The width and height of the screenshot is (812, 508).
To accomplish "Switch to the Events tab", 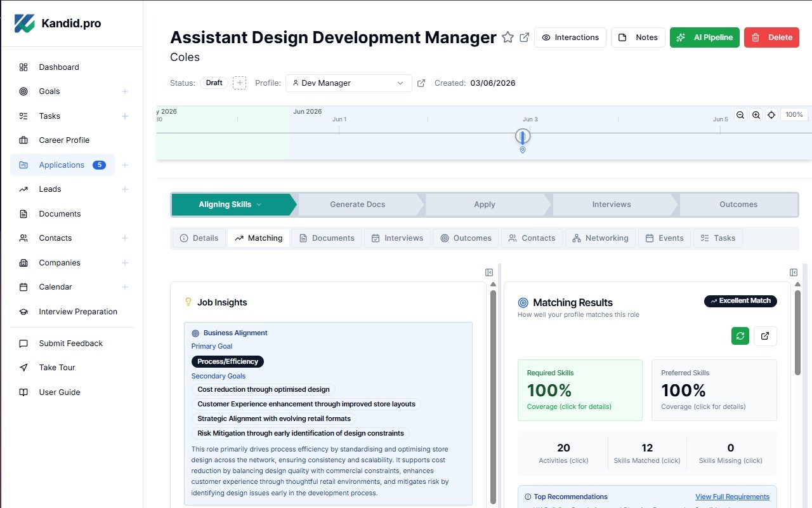I will coord(664,238).
